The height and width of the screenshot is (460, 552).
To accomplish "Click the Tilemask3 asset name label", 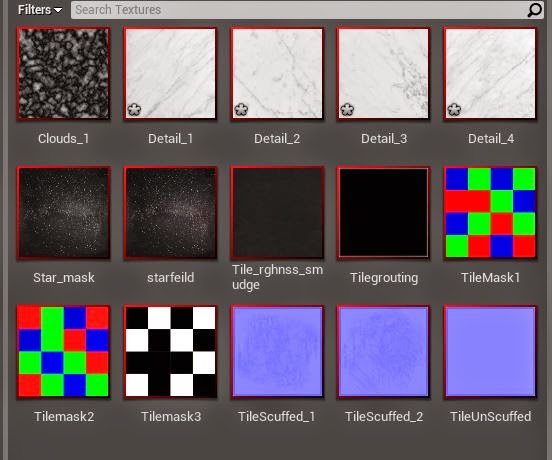I will pos(171,417).
